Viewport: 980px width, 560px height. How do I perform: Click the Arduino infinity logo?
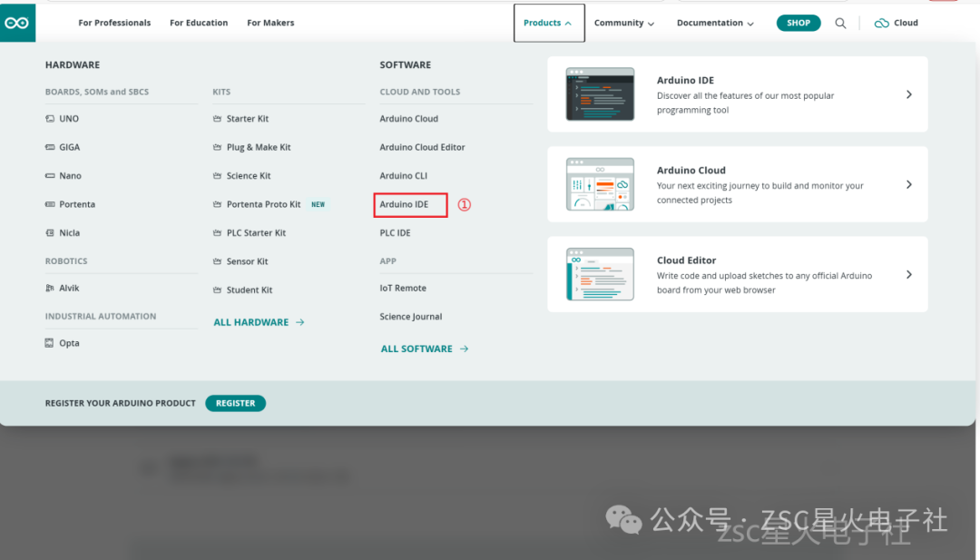tap(17, 23)
